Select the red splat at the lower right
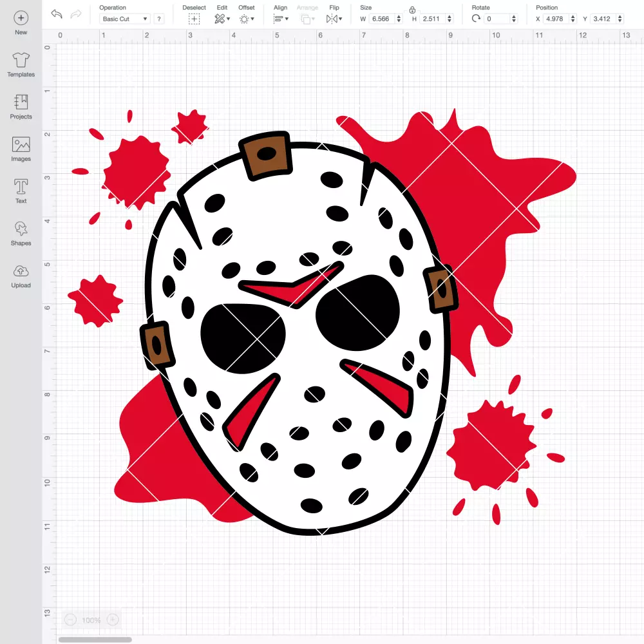The height and width of the screenshot is (644, 644). tap(493, 446)
